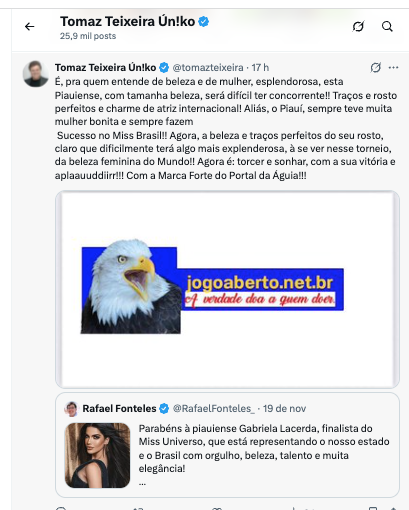The image size is (409, 510).
Task: Open the jogoaberto.net.br eagle image
Action: pos(227,289)
